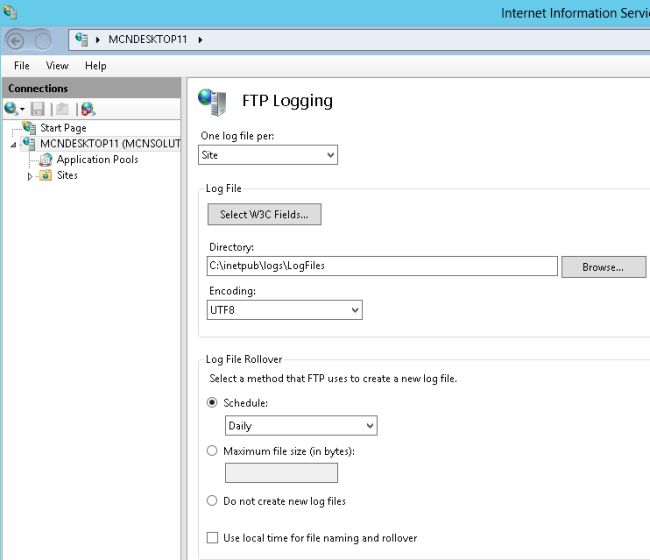This screenshot has width=650, height=560.
Task: Click the Browse button
Action: coord(603,267)
